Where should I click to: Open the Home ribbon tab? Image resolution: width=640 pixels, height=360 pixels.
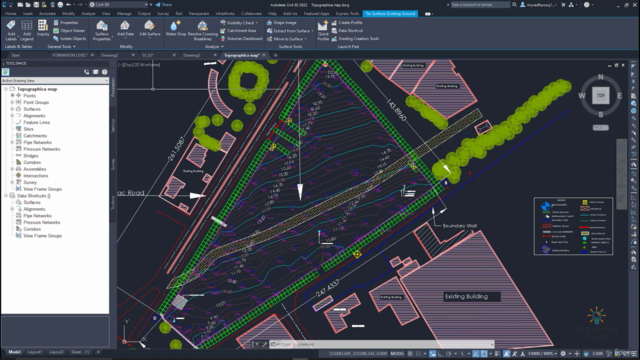pyautogui.click(x=11, y=13)
